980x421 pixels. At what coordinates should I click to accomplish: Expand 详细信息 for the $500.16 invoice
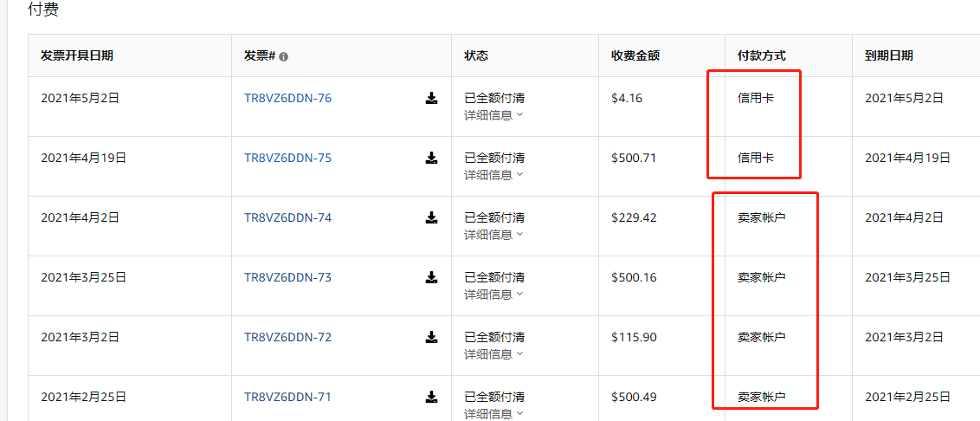click(493, 294)
